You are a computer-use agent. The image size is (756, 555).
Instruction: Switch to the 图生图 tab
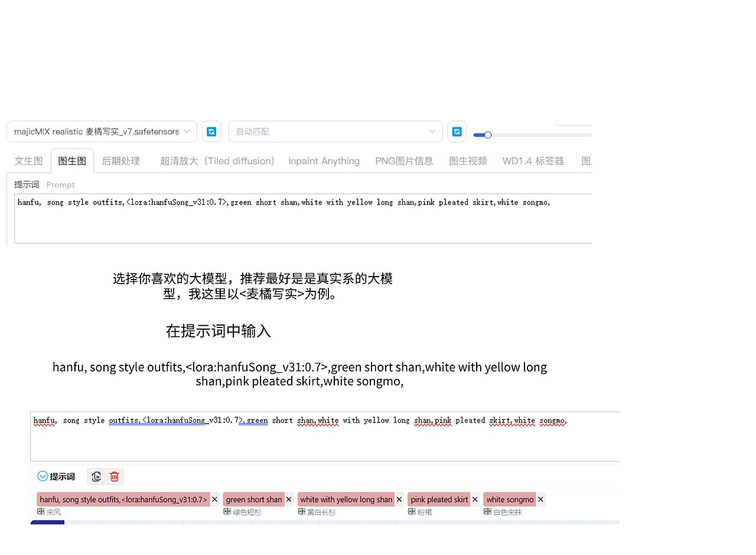(x=72, y=161)
